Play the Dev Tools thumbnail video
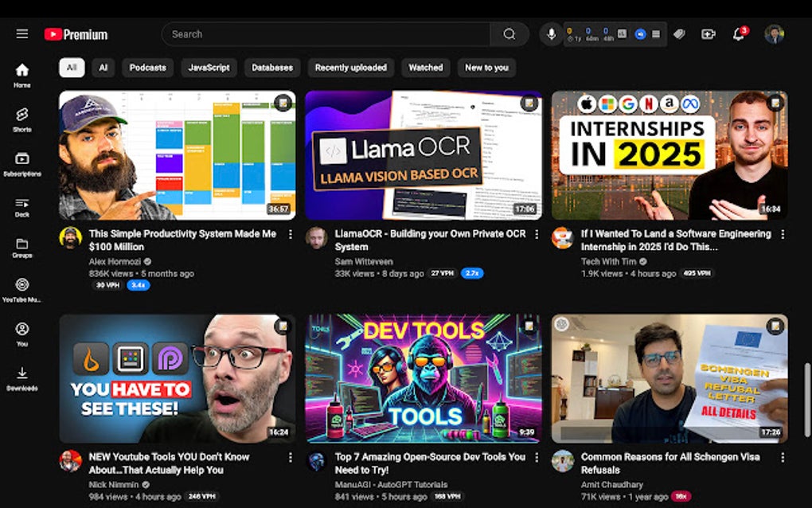 [423, 378]
